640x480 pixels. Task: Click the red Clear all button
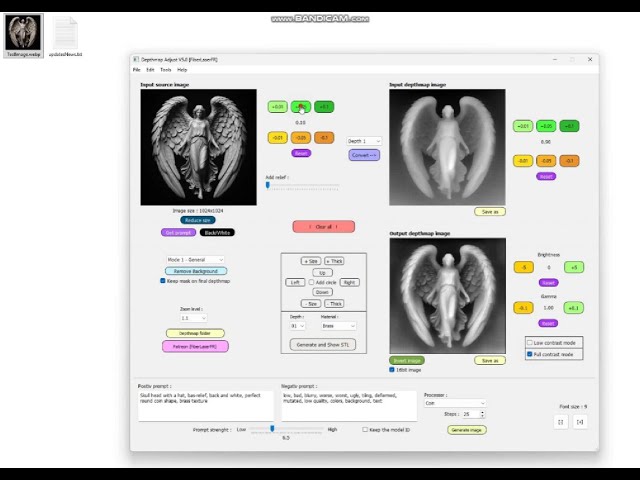(x=324, y=227)
